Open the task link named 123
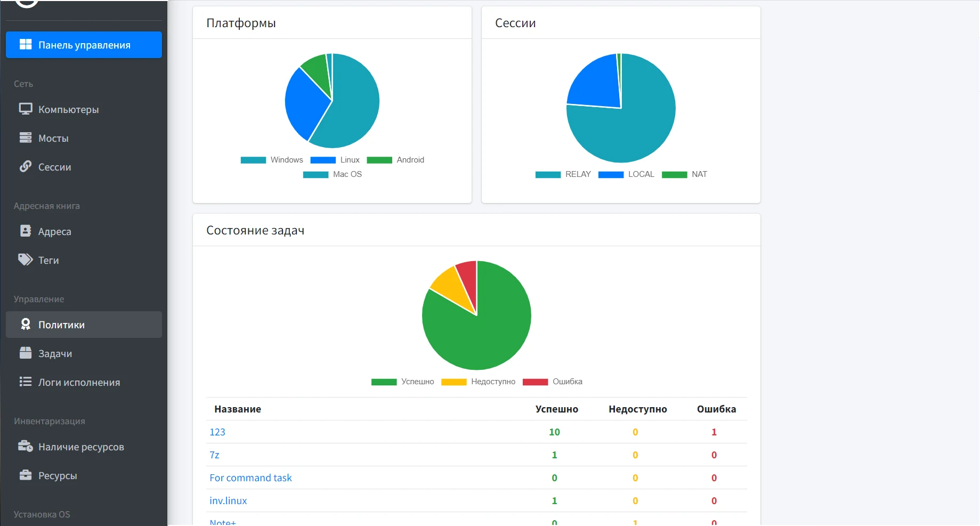 pos(217,432)
